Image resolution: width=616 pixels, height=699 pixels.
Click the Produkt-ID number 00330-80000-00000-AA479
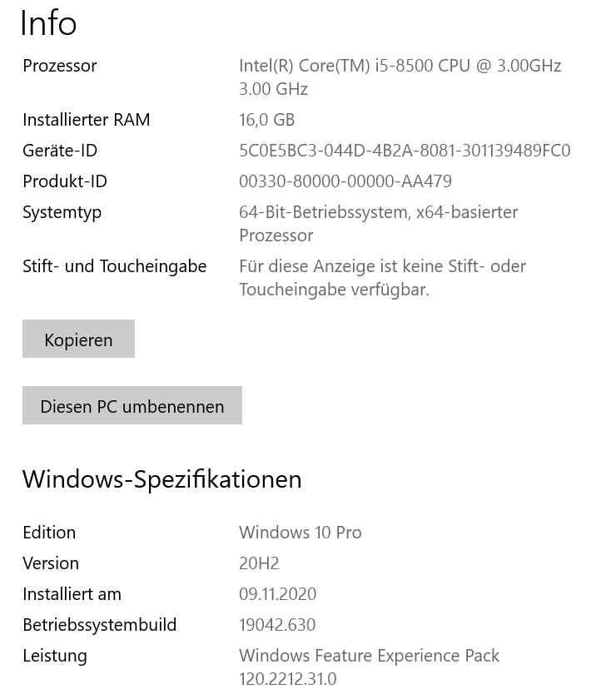click(x=345, y=181)
